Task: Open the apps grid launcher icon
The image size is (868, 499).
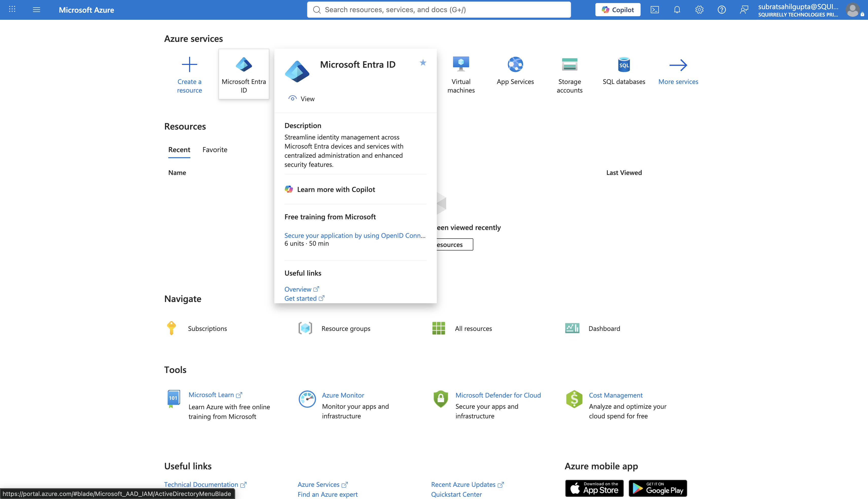Action: [12, 9]
